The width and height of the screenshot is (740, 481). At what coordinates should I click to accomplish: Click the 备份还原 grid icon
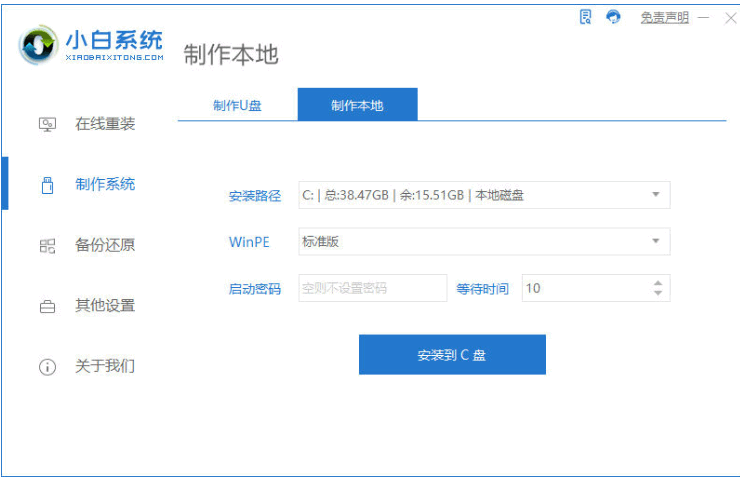pos(47,245)
